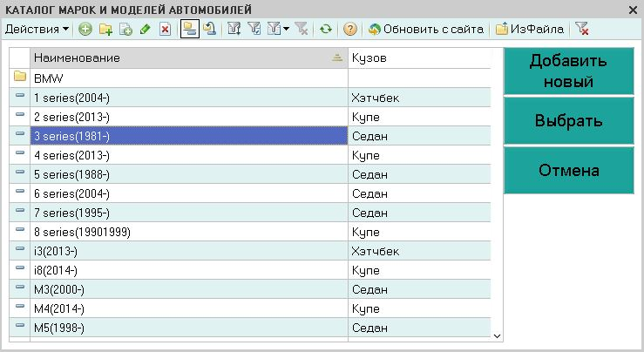This screenshot has width=644, height=352.
Task: Click item marker icon of 1 series row
Action: pos(20,95)
